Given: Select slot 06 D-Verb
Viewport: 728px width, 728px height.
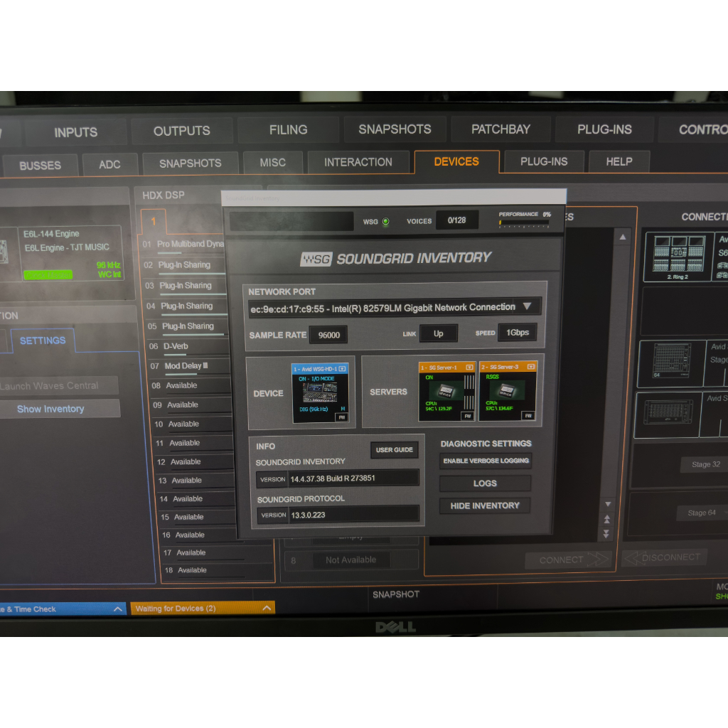Looking at the screenshot, I should tap(188, 346).
